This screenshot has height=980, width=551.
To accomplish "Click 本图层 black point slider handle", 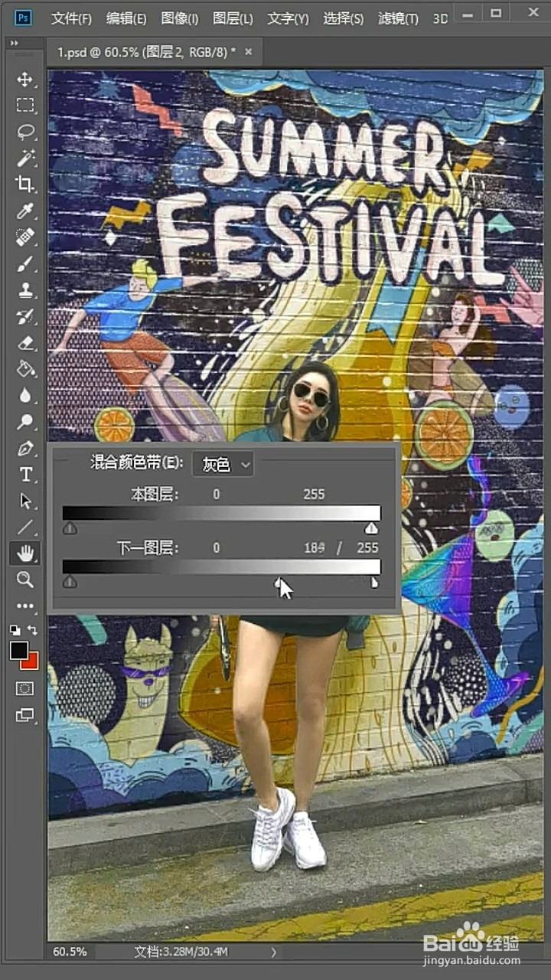I will [70, 528].
